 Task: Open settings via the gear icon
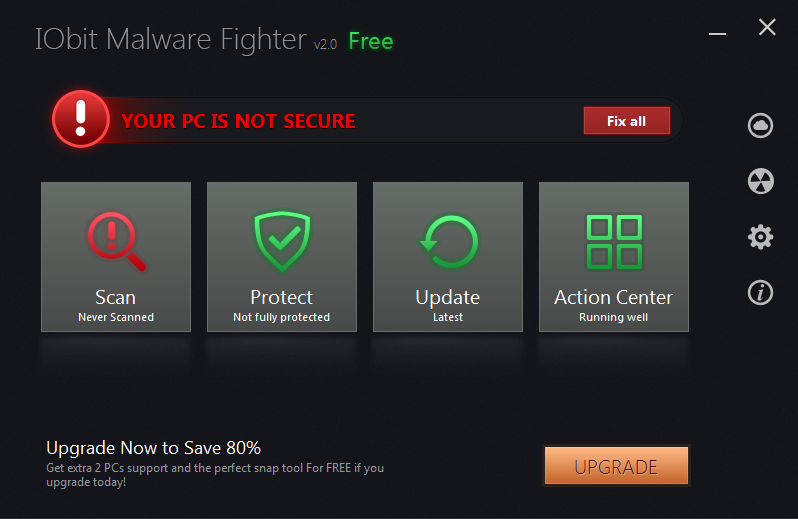coord(760,237)
